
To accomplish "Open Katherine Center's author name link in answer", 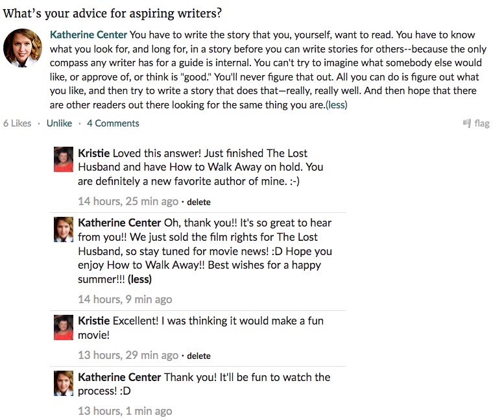I will [89, 34].
